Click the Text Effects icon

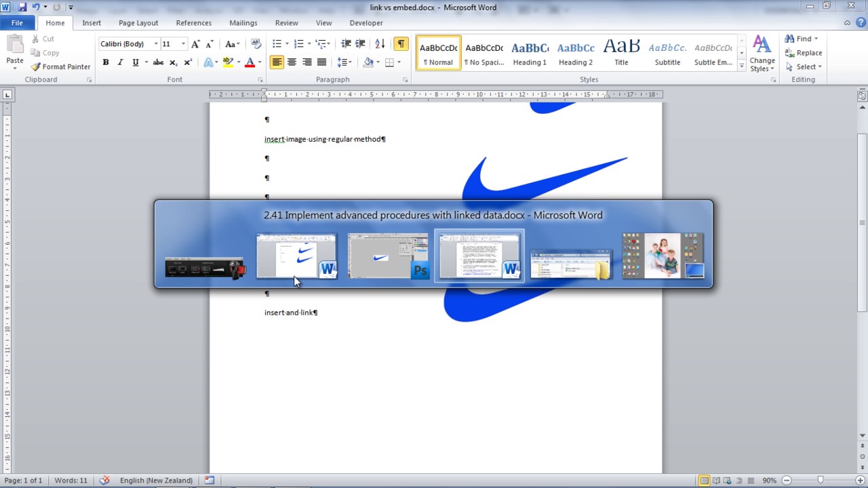208,62
